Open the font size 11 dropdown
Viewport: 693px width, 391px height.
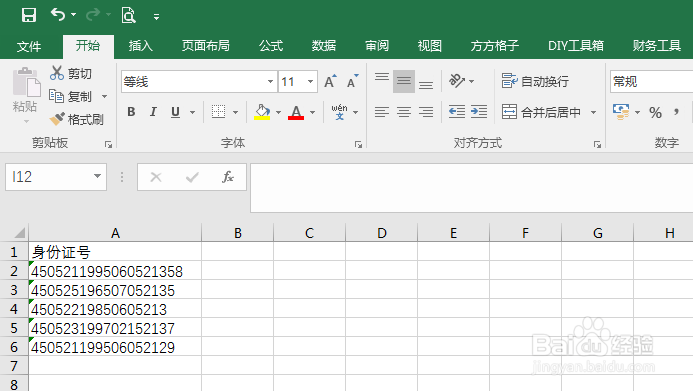311,82
